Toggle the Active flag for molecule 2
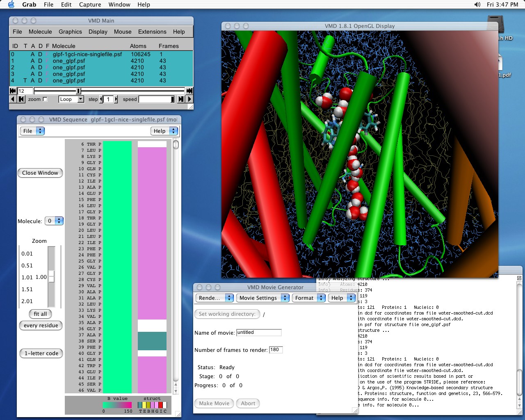 pos(33,67)
